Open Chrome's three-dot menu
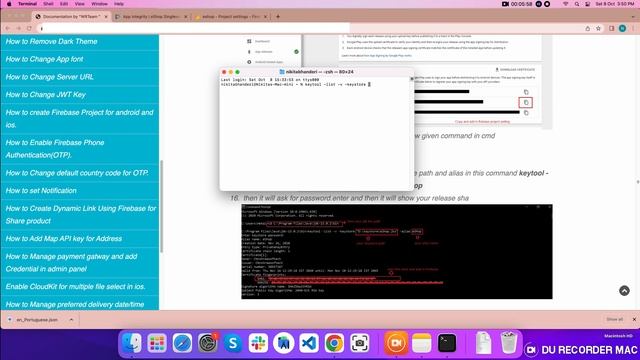Screen dimensions: 640x360 tap(633, 28)
